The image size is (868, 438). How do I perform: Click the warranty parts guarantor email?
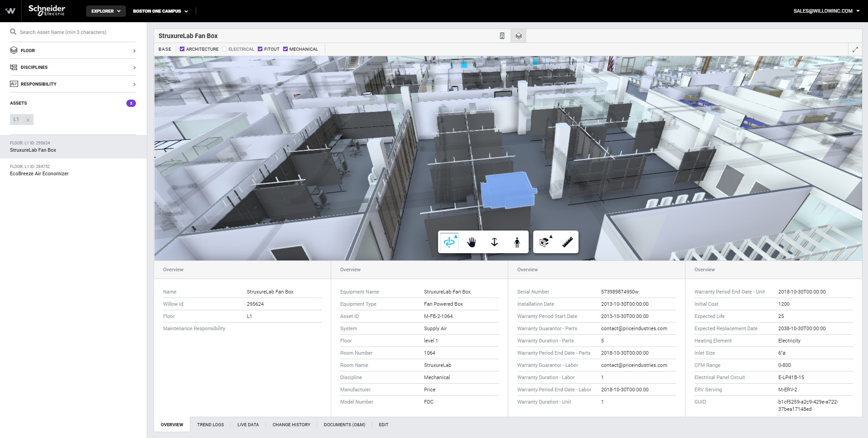coord(634,328)
